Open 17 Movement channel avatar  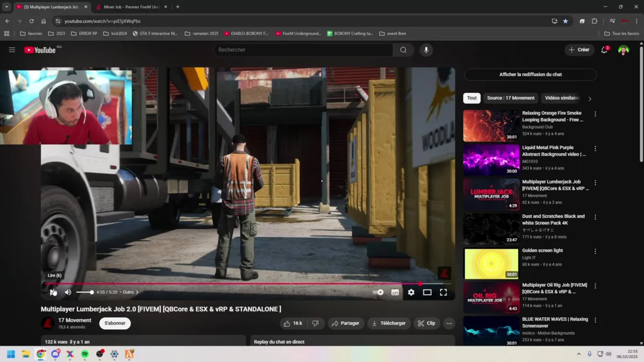48,323
